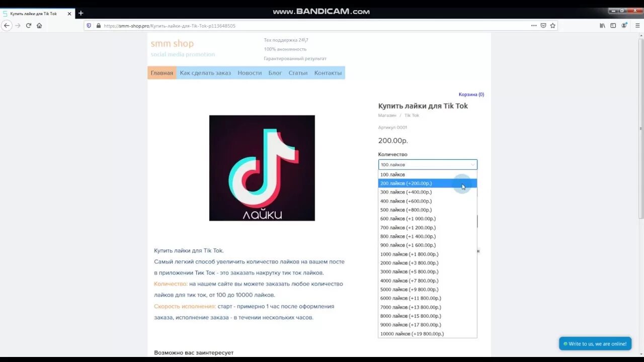Select 600 лайков (+1 000.00р.) option
The width and height of the screenshot is (644, 362).
[428, 219]
